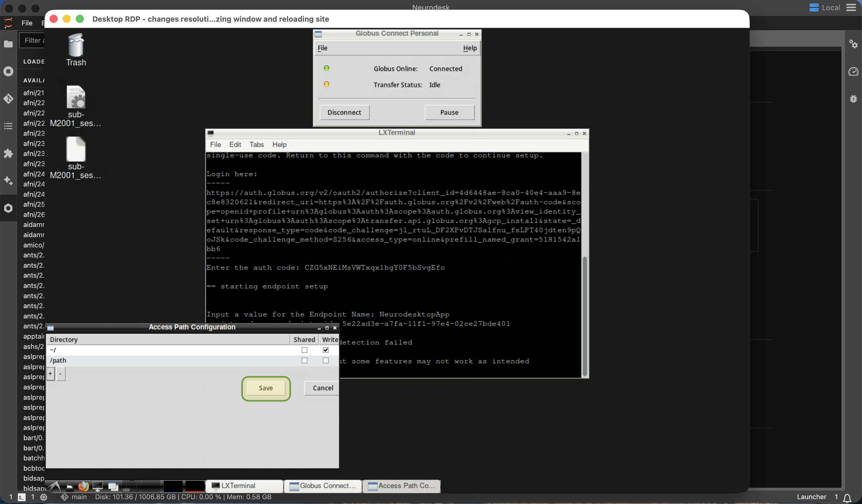Select the amico/ module entry
The width and height of the screenshot is (862, 504).
34,245
